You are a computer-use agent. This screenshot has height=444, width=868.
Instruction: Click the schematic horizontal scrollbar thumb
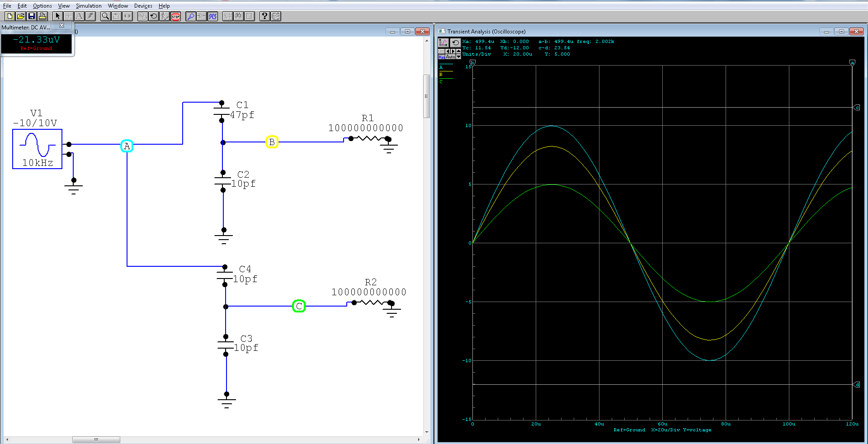tap(96, 439)
